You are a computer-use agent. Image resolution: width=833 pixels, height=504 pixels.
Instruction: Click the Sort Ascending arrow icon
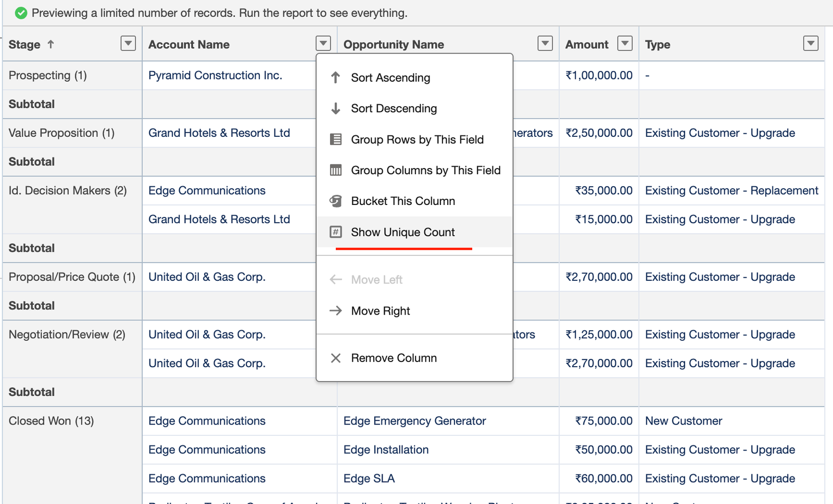pos(336,77)
